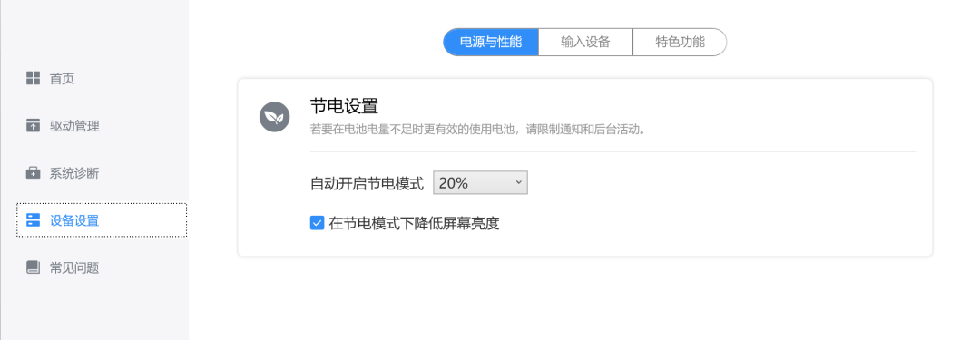980x340 pixels.
Task: Open the 常见问题 book icon
Action: (x=34, y=267)
